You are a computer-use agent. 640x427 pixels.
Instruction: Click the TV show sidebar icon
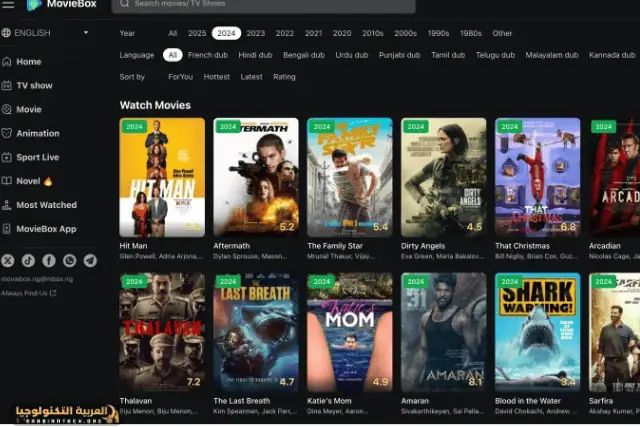click(x=7, y=85)
